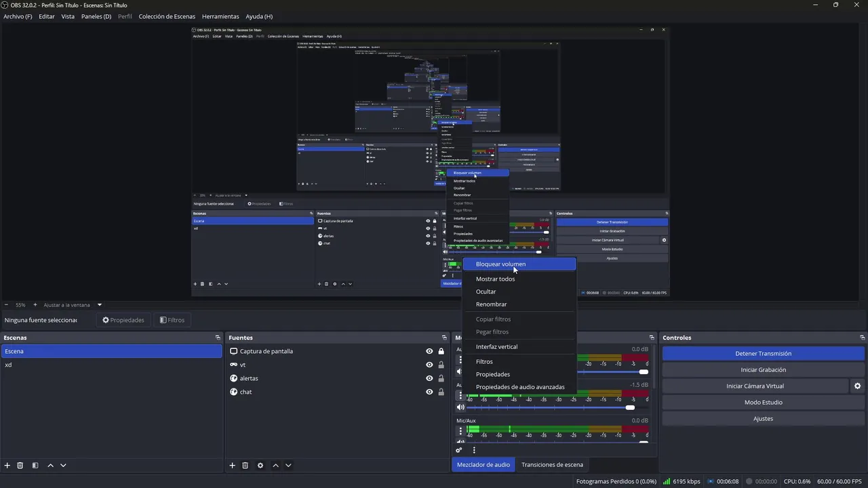Open source properties gear in the Fuentes toolbar
The height and width of the screenshot is (488, 868).
click(x=260, y=466)
